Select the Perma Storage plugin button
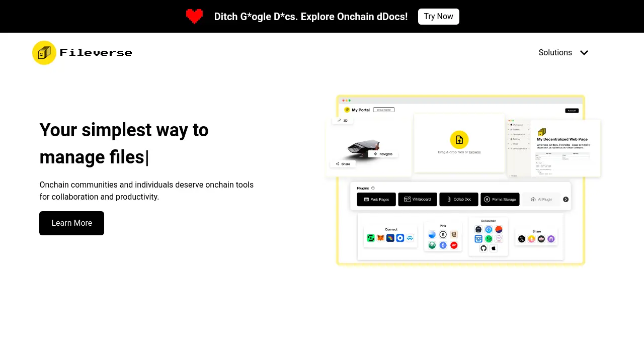644x362 pixels. 500,200
